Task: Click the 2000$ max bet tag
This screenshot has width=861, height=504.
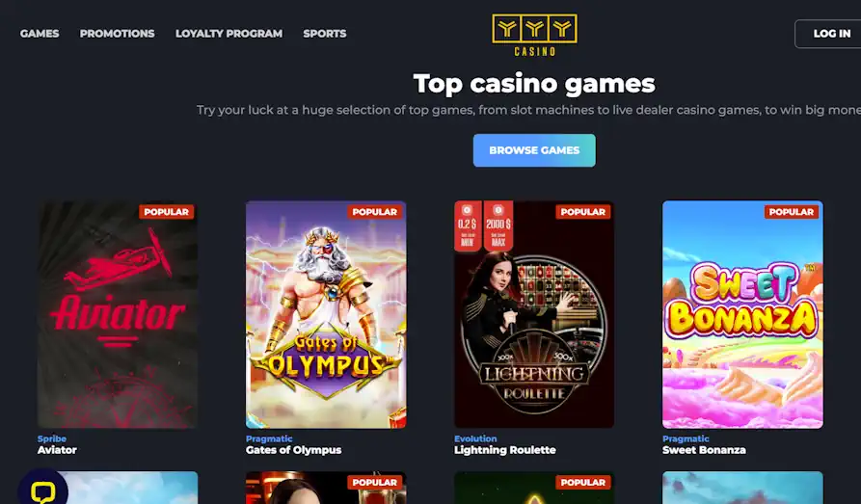Action: point(498,226)
